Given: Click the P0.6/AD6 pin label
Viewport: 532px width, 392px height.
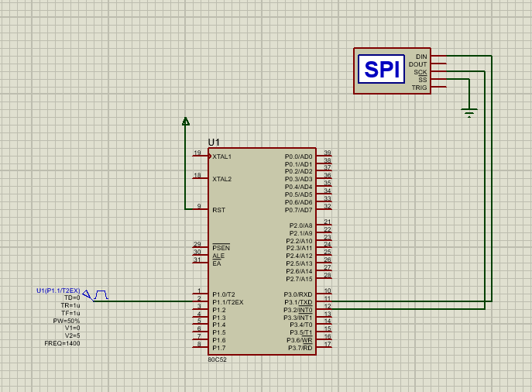Looking at the screenshot, I should [x=299, y=202].
